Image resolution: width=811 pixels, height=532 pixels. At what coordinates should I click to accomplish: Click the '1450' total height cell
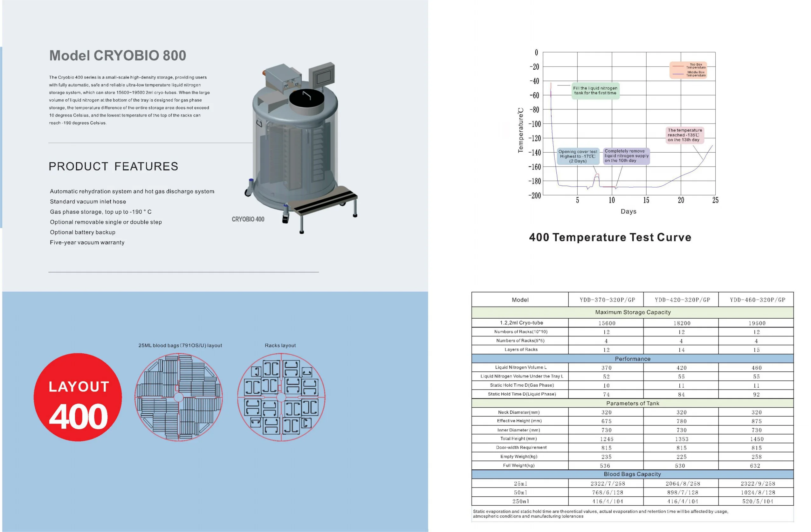point(757,439)
